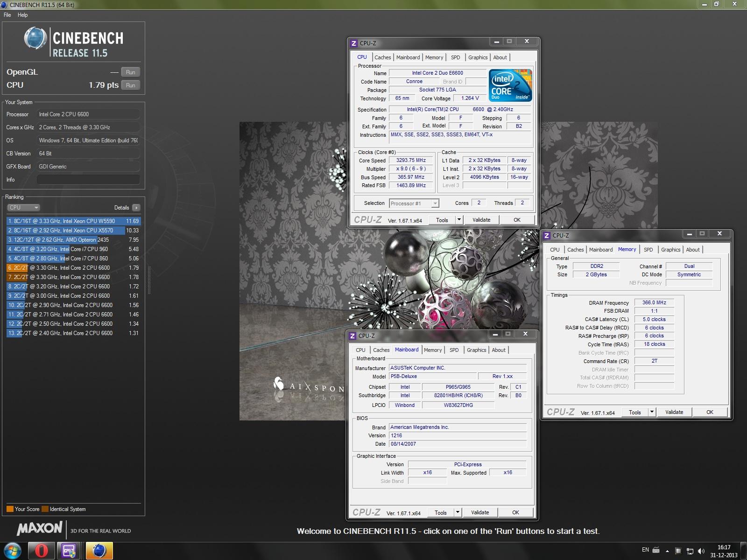Run the OpenGL benchmark
The height and width of the screenshot is (560, 747).
[x=131, y=72]
